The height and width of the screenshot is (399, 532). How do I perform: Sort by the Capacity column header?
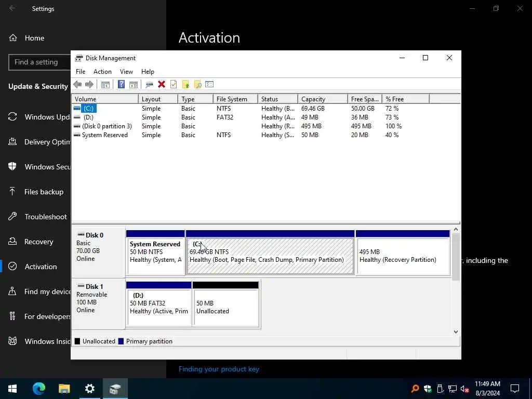323,99
